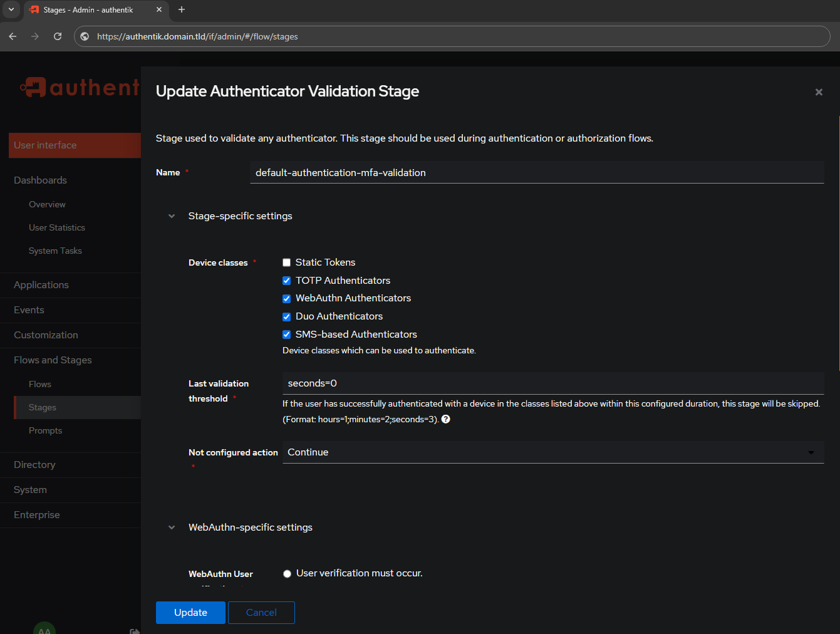This screenshot has height=634, width=840.
Task: Select Stages in the sidebar
Action: pos(77,407)
